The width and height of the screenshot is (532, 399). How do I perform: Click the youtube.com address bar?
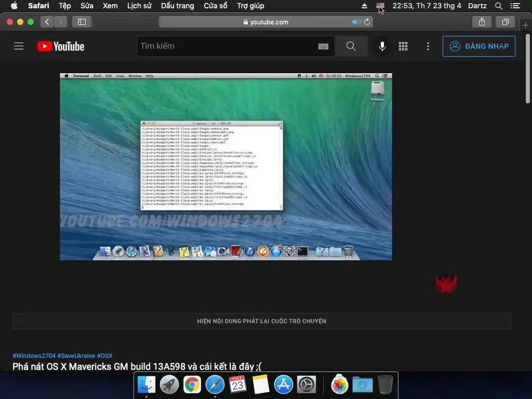coord(265,22)
